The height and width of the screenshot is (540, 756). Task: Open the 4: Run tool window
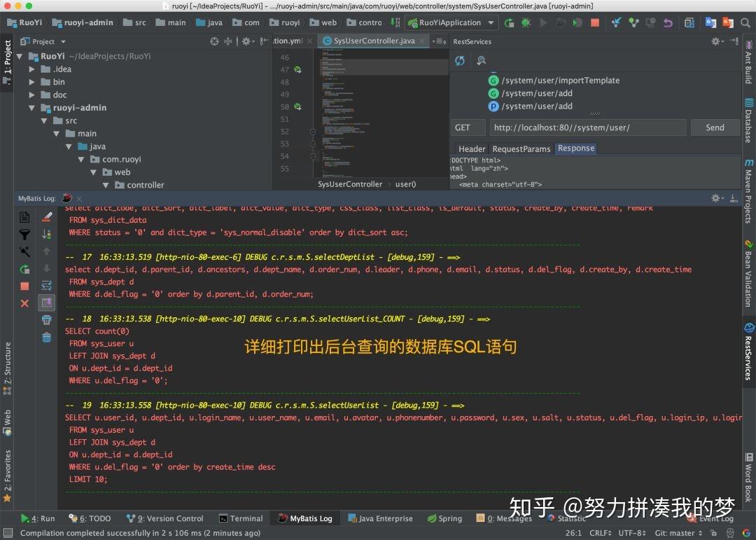click(38, 518)
